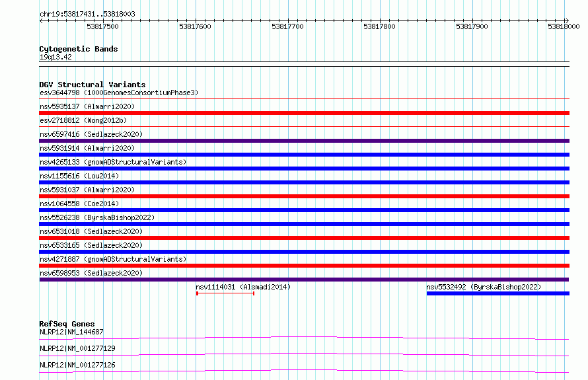Click the NM_001277126 magenta gene line
Viewport: 588px width, 380px height.
tap(304, 371)
